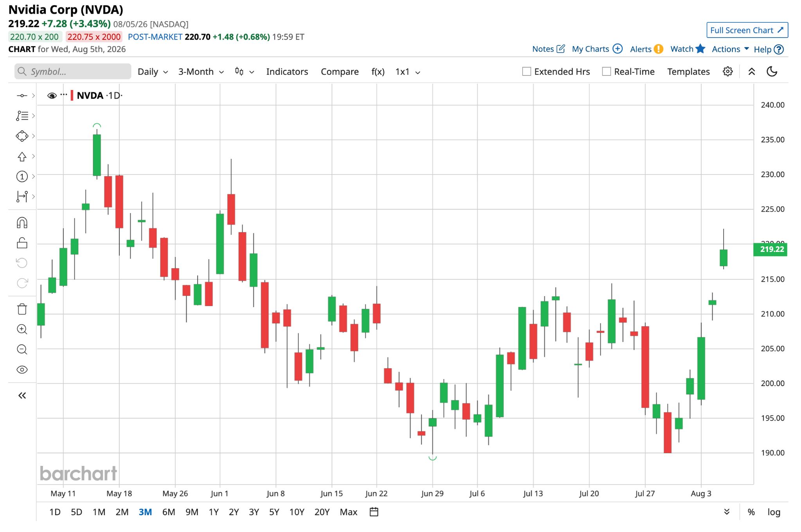Select the 3M time range
The image size is (801, 532).
click(145, 512)
